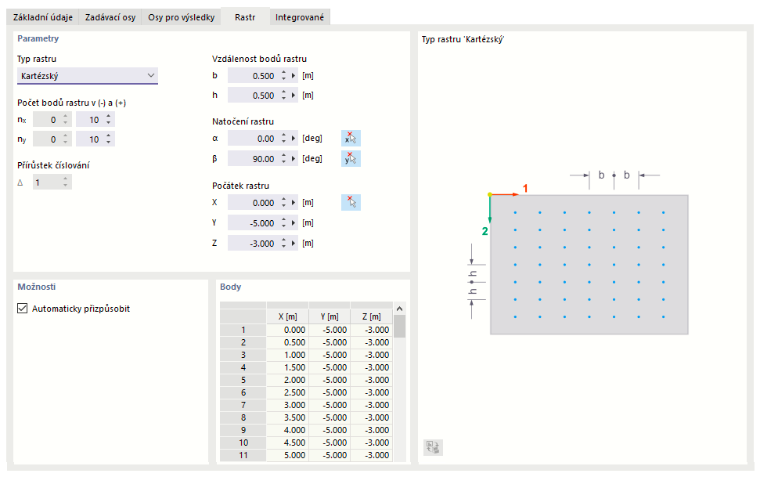The height and width of the screenshot is (477, 760).
Task: Switch to the Zadávací osy tab
Action: point(110,17)
